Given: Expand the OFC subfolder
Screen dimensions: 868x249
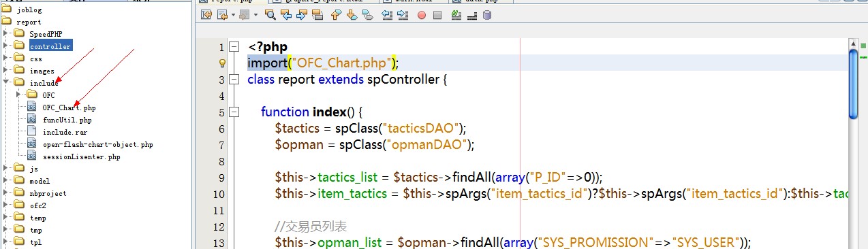Looking at the screenshot, I should click(18, 95).
